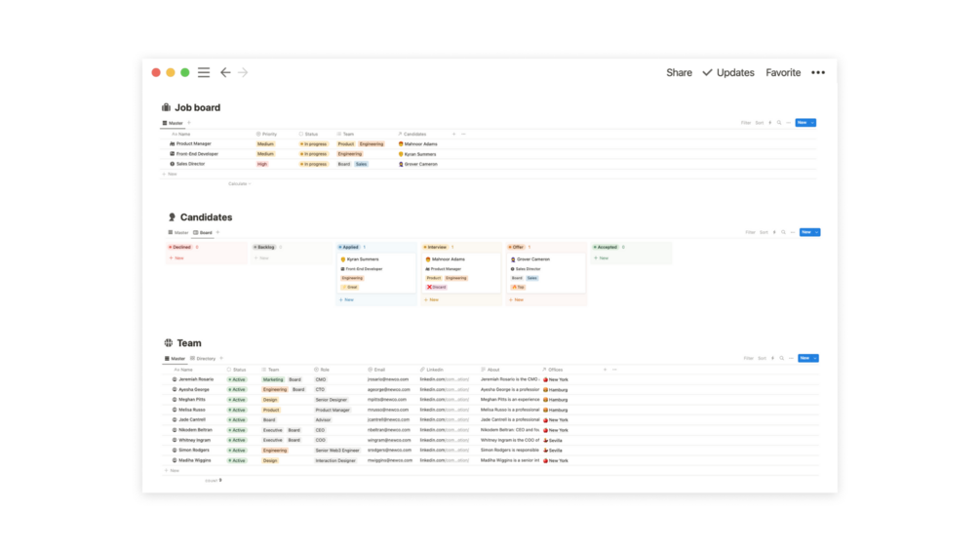The image size is (980, 551).
Task: Open the Candidates column header menu
Action: pos(412,134)
